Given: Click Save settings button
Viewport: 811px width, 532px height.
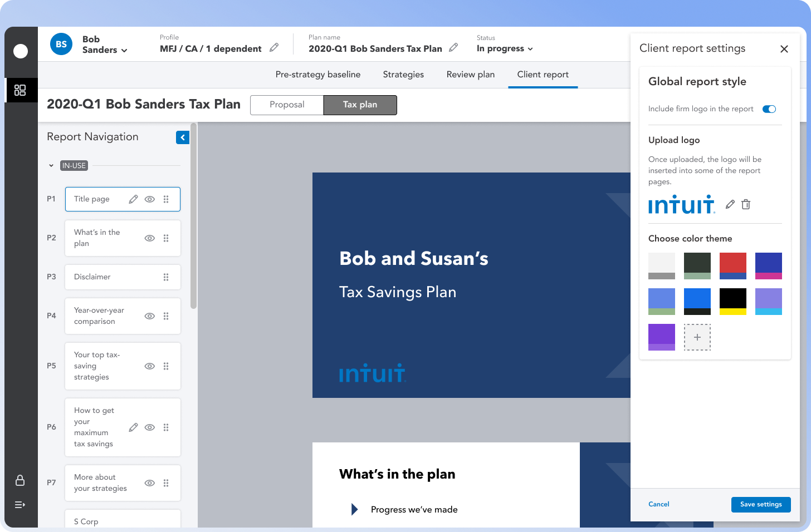Looking at the screenshot, I should point(761,504).
